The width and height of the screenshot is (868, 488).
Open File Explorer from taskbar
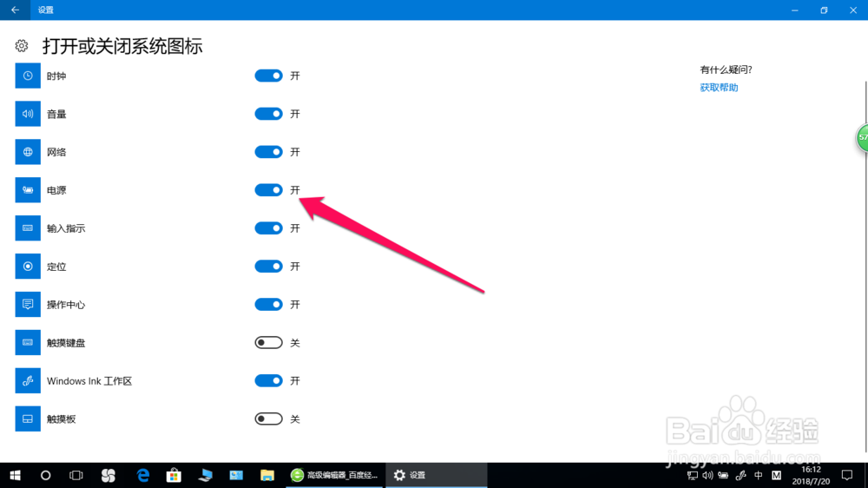[267, 475]
